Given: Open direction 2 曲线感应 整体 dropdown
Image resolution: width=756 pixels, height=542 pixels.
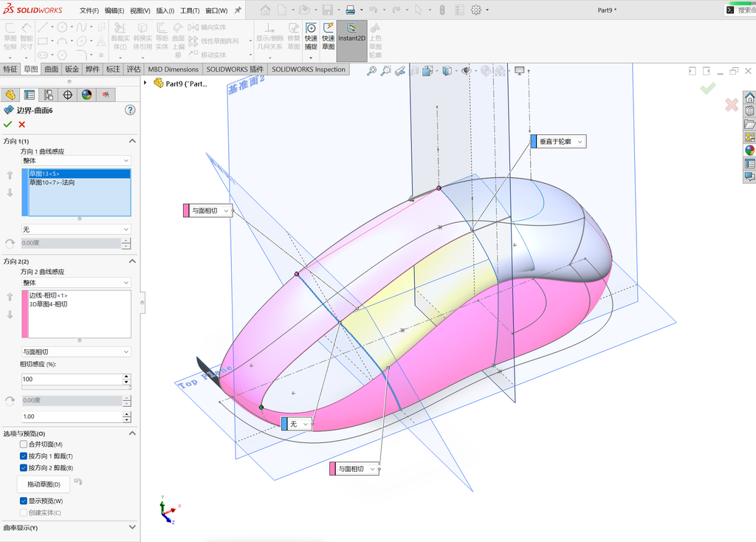Looking at the screenshot, I should 76,283.
